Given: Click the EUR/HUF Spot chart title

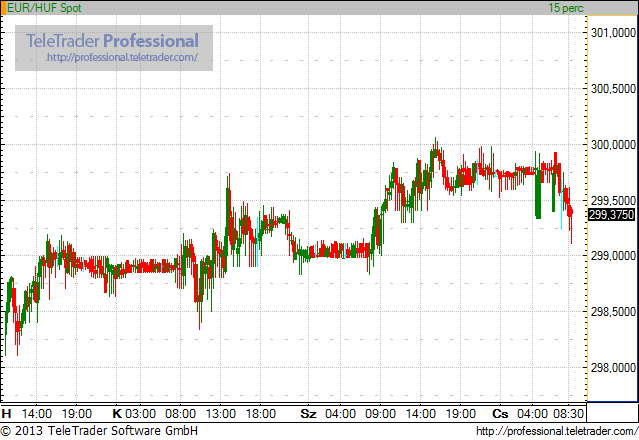Looking at the screenshot, I should [44, 8].
